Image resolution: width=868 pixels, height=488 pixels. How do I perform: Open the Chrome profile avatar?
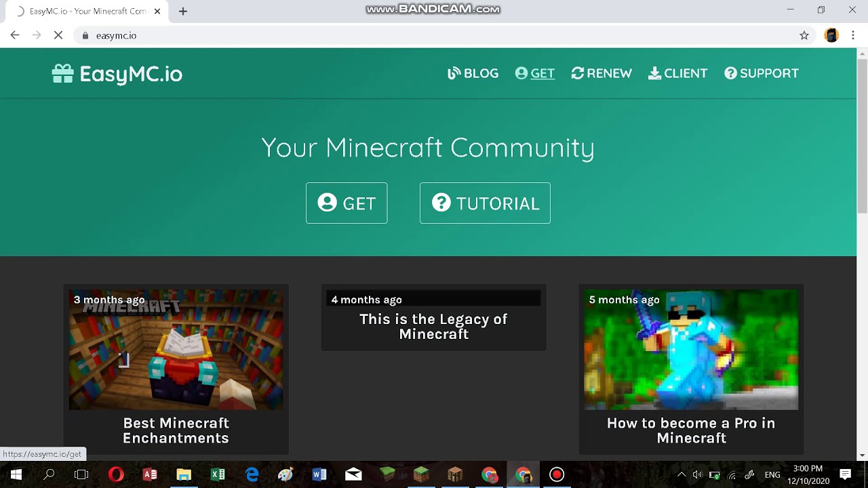pyautogui.click(x=831, y=35)
